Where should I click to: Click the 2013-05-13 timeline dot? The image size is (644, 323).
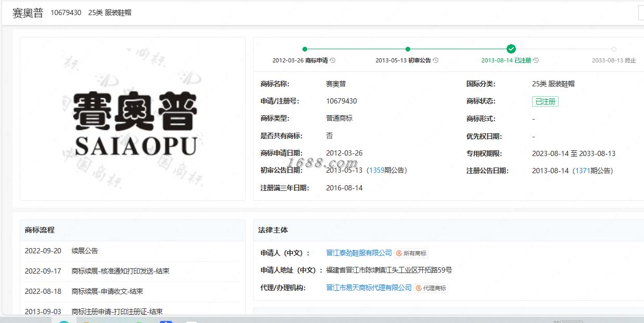tap(408, 49)
